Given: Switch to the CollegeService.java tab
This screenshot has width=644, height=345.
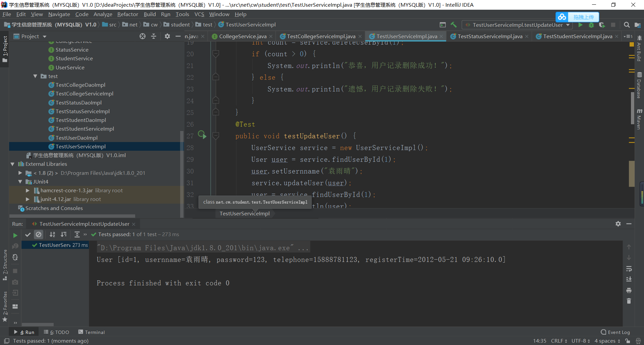Looking at the screenshot, I should tap(241, 36).
